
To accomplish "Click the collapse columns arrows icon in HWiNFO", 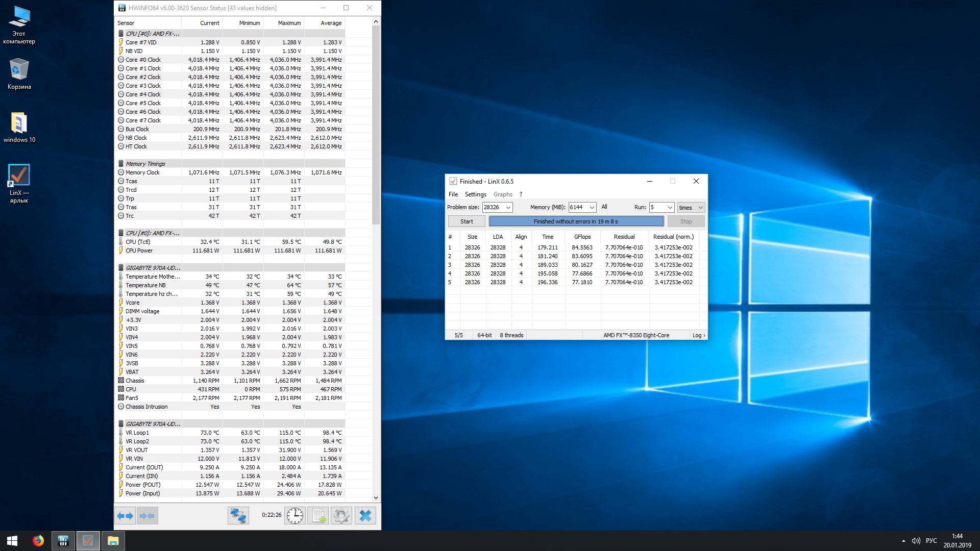I will coord(147,516).
